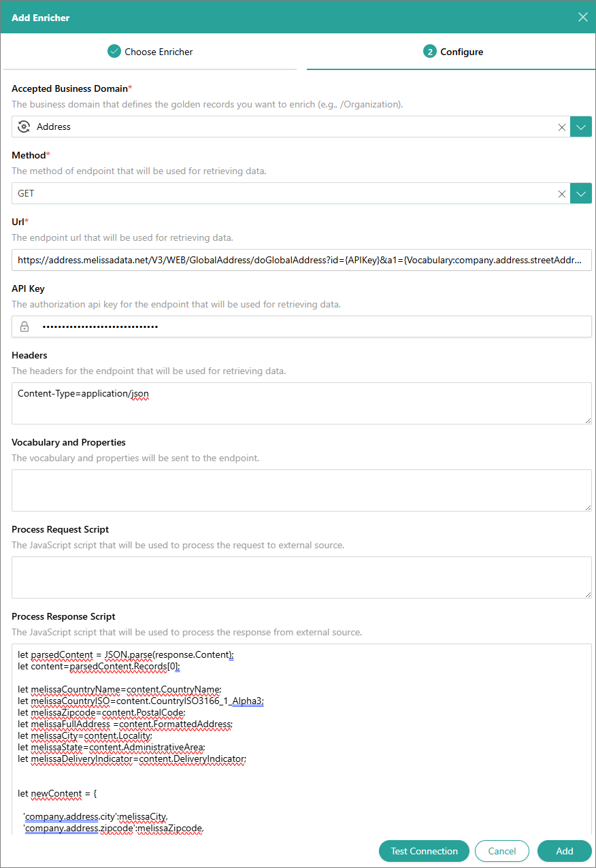Click the Address business domain icon
The image size is (596, 868).
pos(24,127)
